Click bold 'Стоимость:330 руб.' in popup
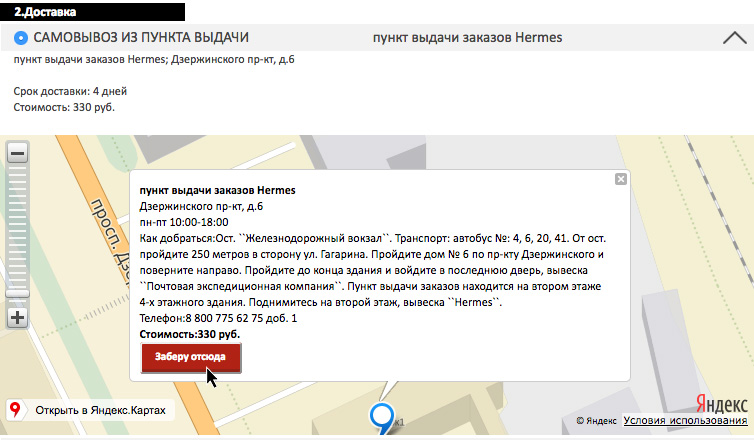The image size is (754, 440). coord(189,334)
